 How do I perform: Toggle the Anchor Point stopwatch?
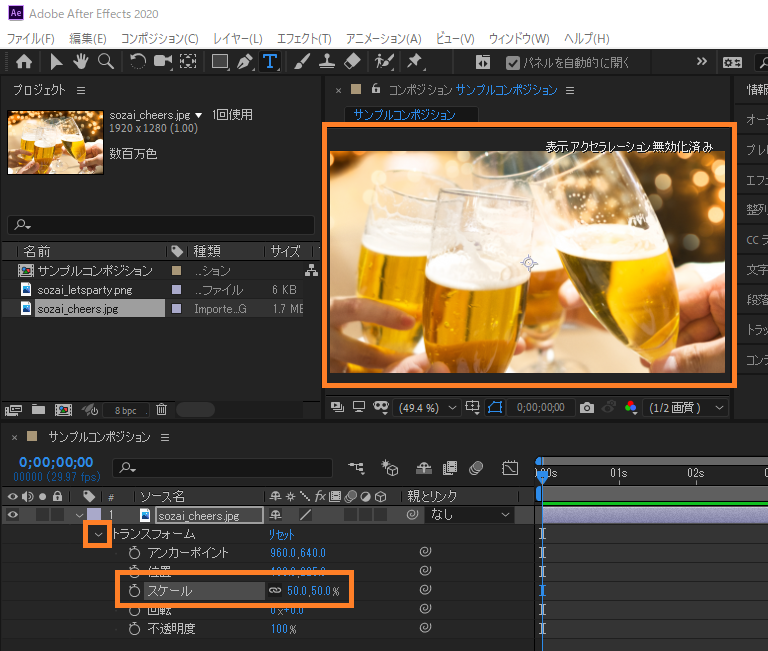click(134, 553)
